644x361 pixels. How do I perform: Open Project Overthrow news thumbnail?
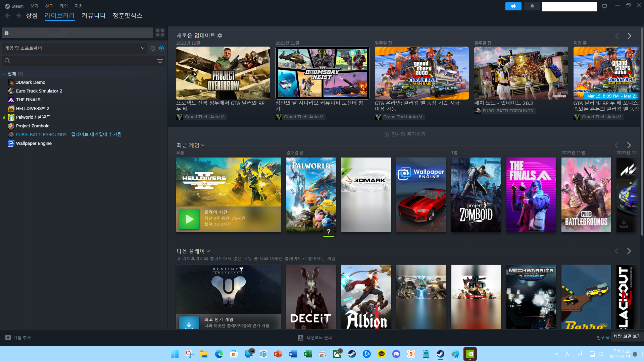coord(223,73)
